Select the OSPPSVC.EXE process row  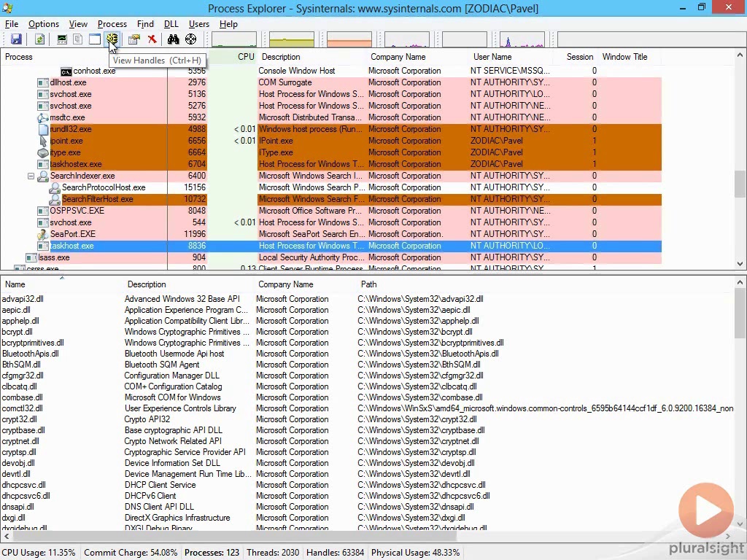[x=331, y=211]
